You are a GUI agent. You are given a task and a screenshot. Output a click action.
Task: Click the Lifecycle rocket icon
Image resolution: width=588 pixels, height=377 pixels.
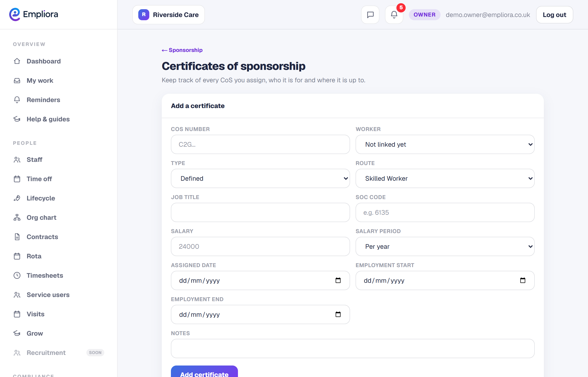[x=17, y=198]
